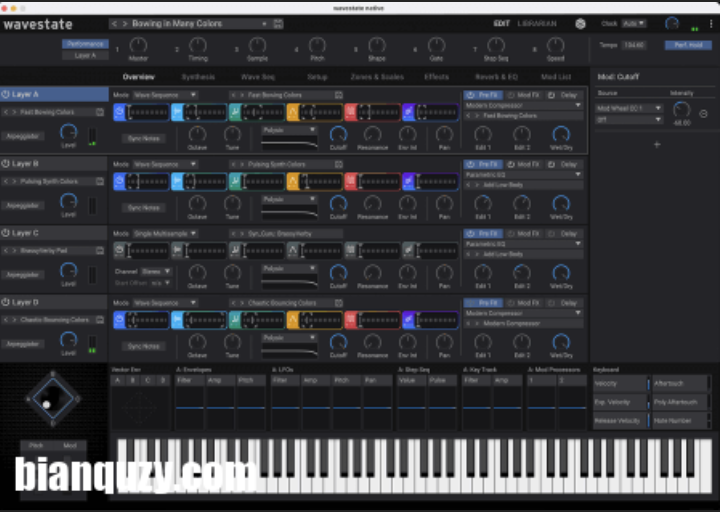
Task: Toggle Layer A Sync Notes
Action: (143, 138)
